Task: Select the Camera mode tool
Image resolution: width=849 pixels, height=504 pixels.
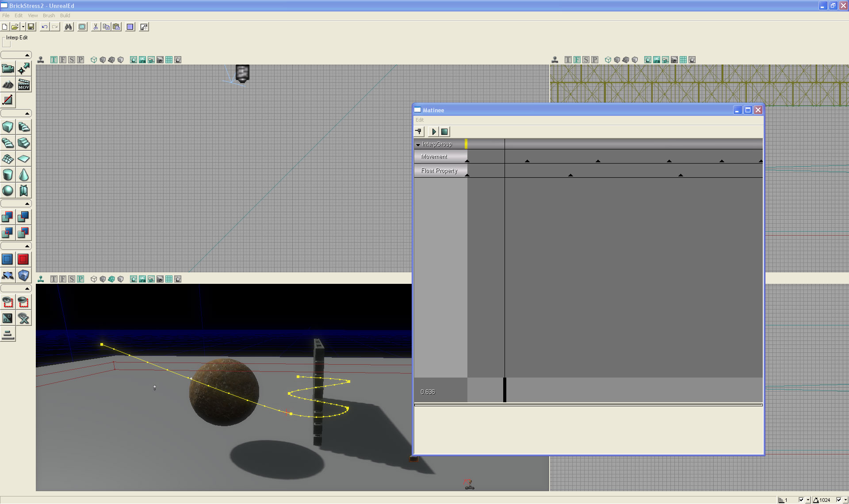Action: pyautogui.click(x=8, y=69)
